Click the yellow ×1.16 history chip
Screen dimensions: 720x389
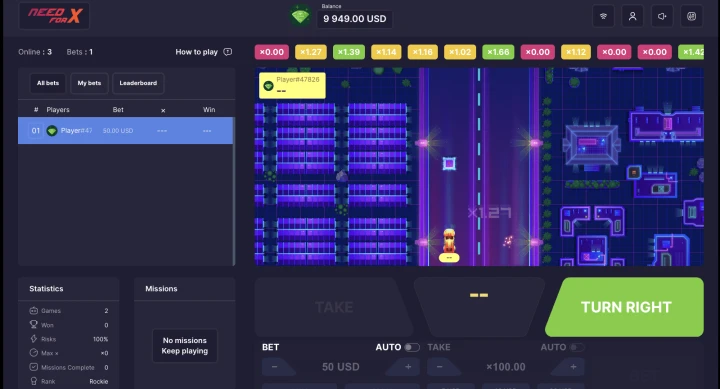[422, 52]
